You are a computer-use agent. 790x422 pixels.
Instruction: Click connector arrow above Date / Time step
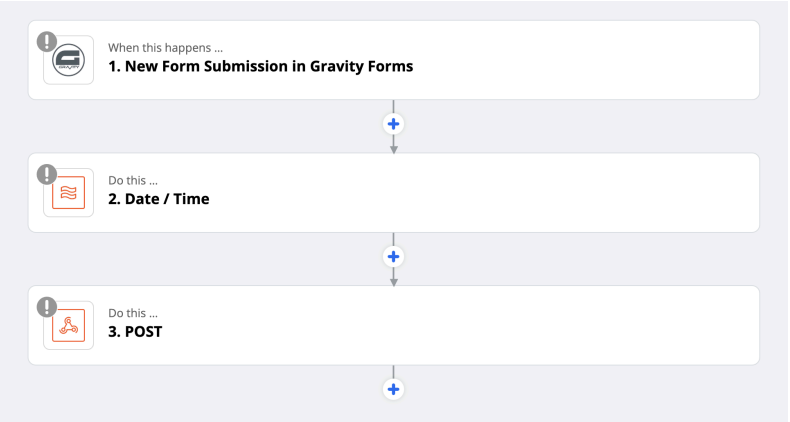coord(394,147)
